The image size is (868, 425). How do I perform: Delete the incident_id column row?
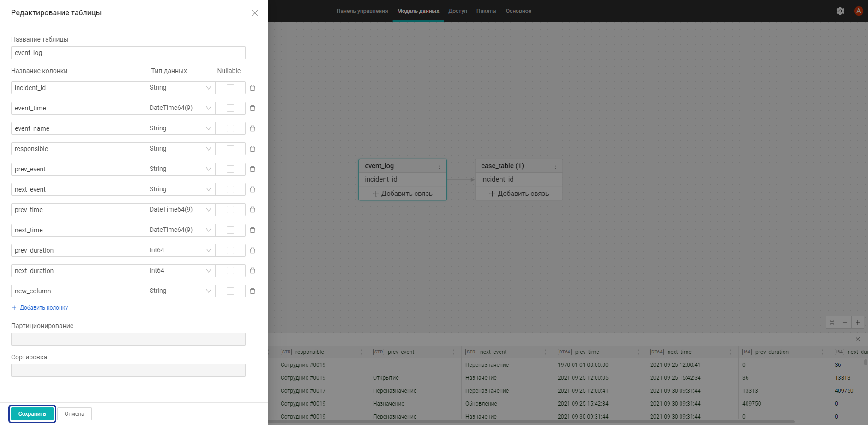coord(253,88)
